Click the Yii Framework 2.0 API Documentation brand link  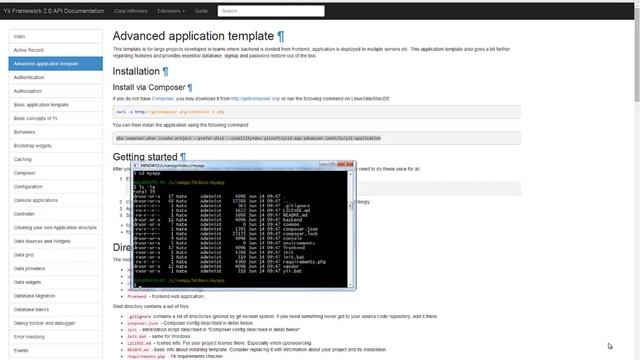coord(53,11)
